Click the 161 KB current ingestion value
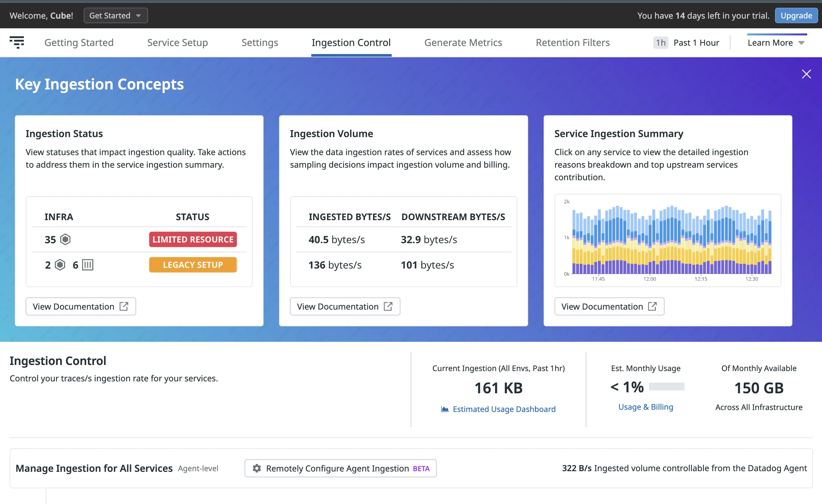This screenshot has height=504, width=822. (x=499, y=388)
